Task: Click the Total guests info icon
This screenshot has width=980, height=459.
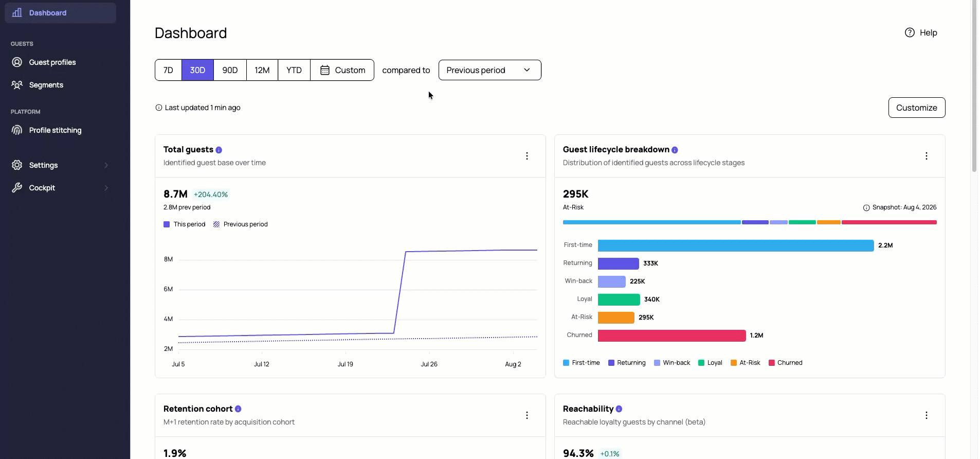Action: (x=219, y=150)
